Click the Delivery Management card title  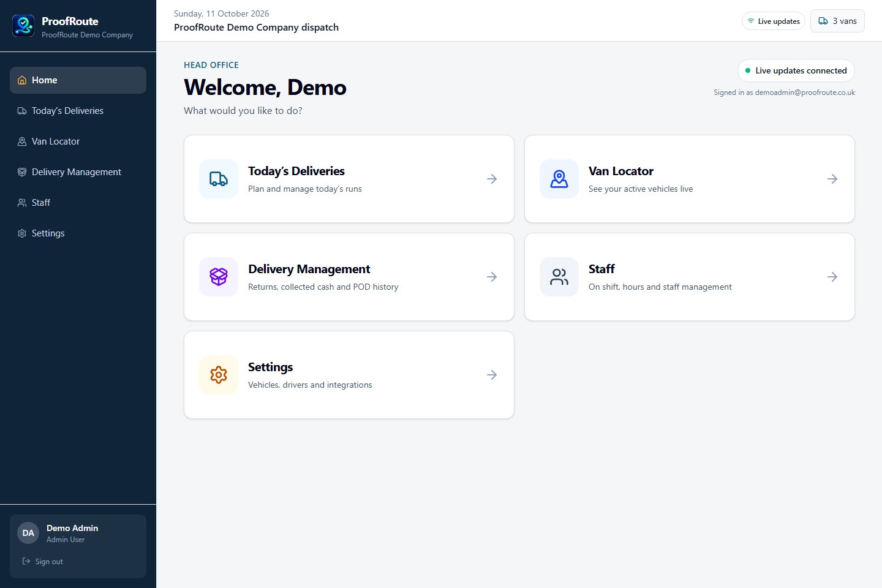[309, 269]
